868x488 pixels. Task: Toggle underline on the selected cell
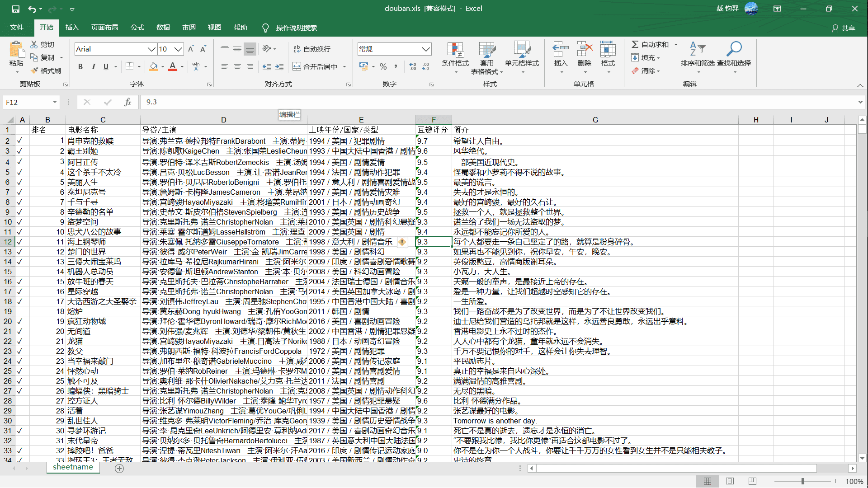(x=104, y=66)
